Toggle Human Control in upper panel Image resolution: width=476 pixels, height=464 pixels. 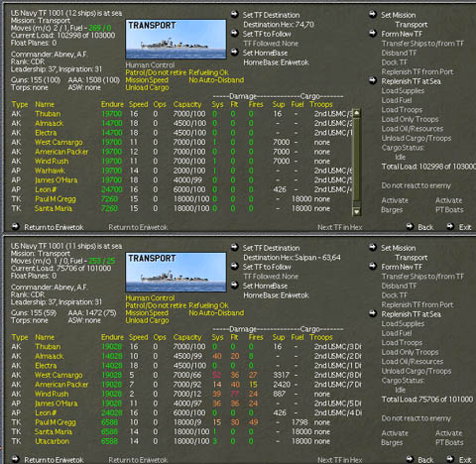point(150,65)
